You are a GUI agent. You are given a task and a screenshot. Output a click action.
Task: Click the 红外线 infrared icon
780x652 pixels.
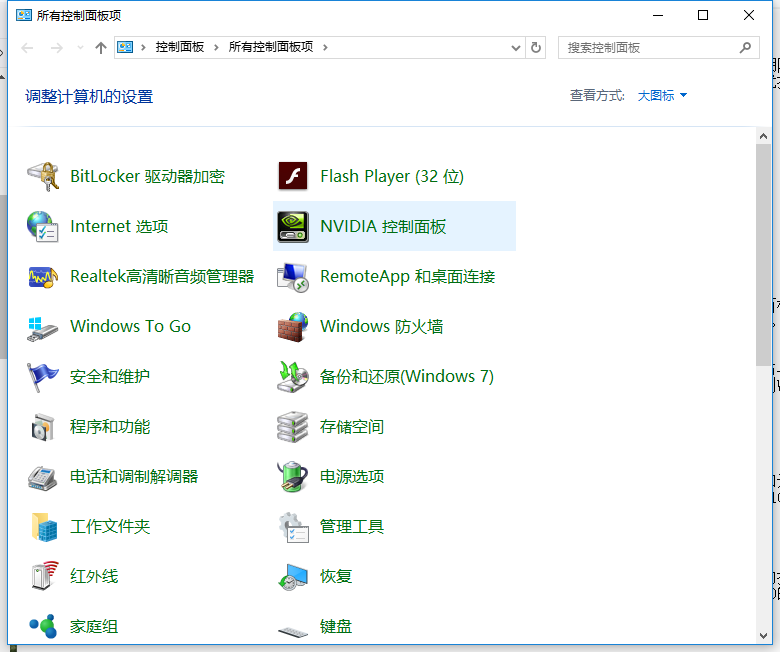[x=43, y=576]
